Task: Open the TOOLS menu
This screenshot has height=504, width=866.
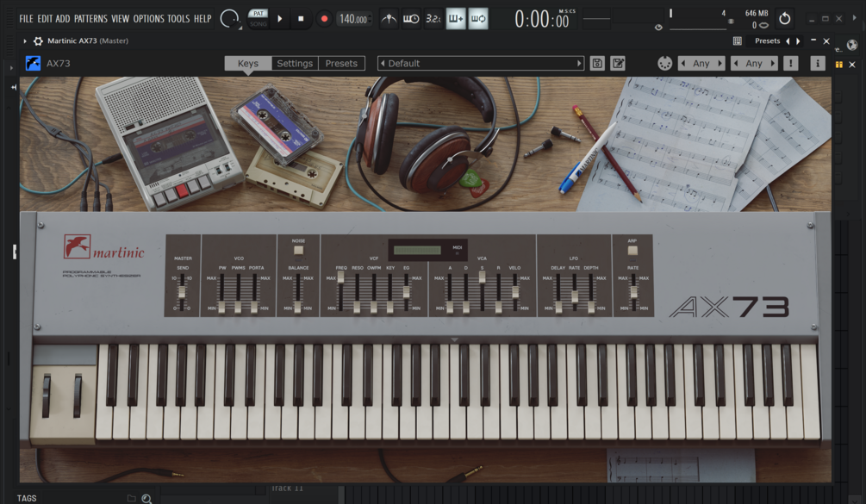Action: pyautogui.click(x=178, y=19)
